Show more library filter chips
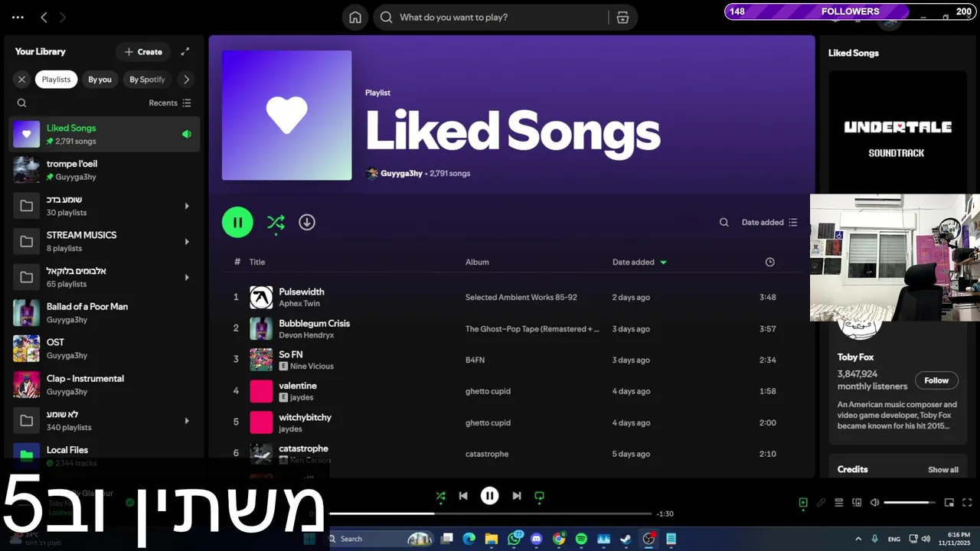Screen dimensions: 980x551 pyautogui.click(x=186, y=79)
